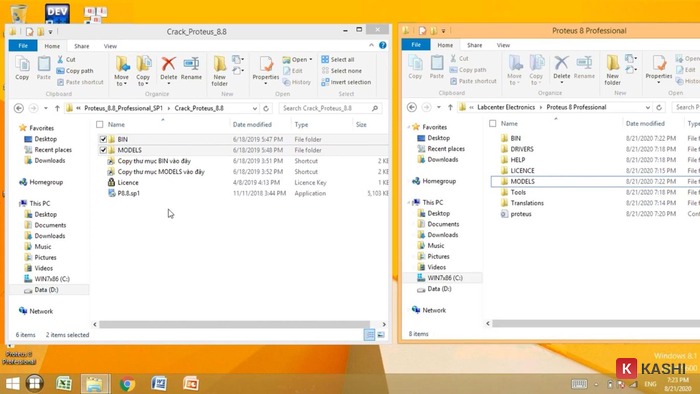Refresh the Proteus 8 Professional folder view
Viewport: 700px width, 394px height.
point(659,108)
